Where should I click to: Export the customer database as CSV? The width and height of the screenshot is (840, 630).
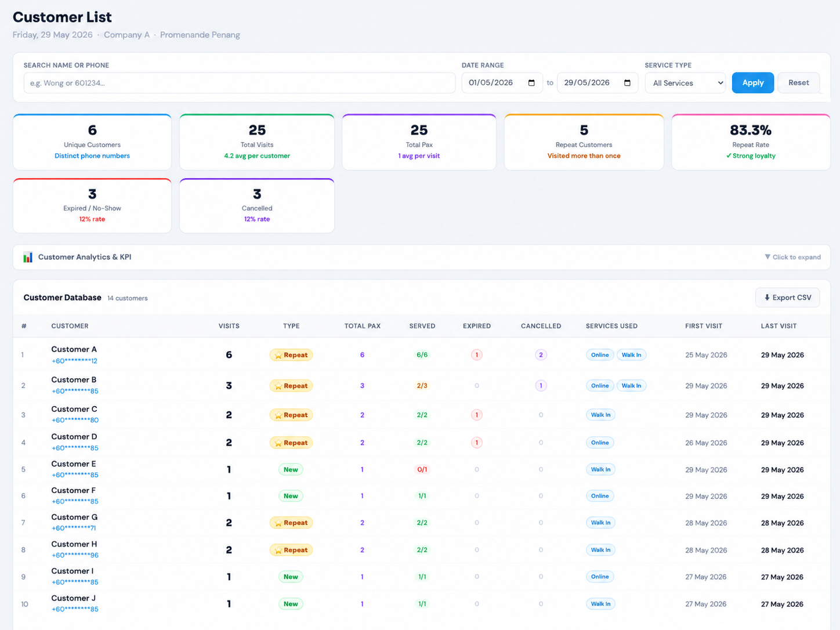(787, 298)
